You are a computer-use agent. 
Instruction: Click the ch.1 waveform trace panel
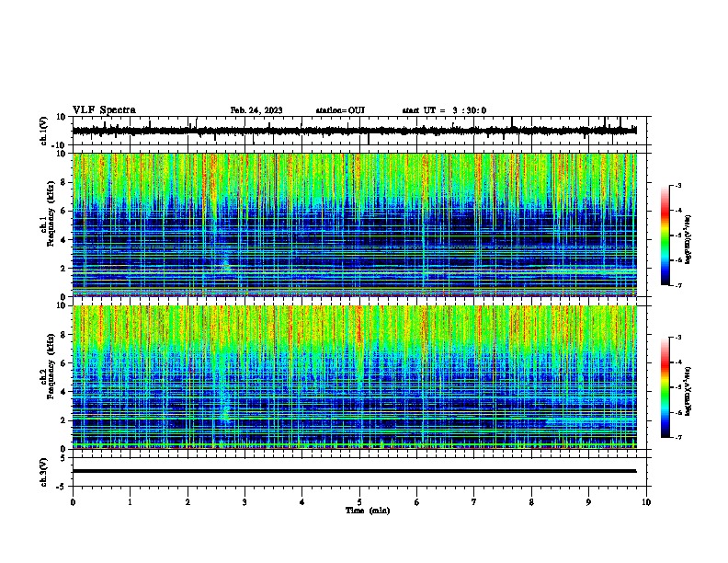pyautogui.click(x=359, y=131)
